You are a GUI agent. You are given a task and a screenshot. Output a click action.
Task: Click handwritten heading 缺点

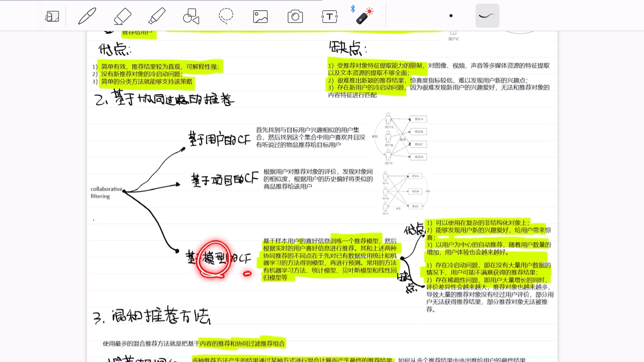(x=348, y=47)
